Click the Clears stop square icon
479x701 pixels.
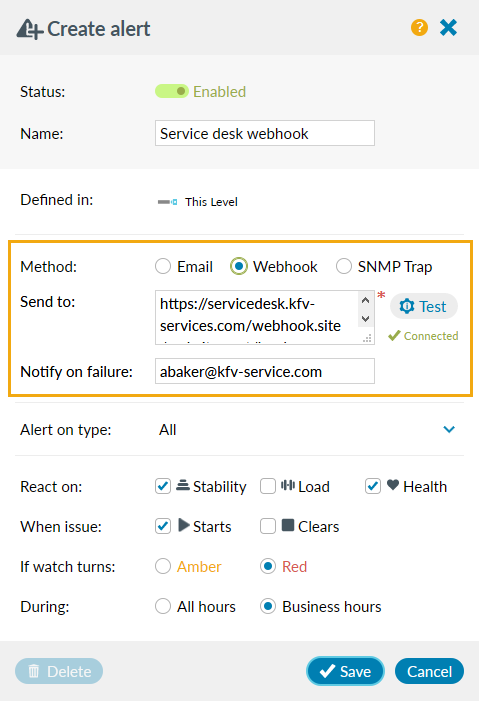pyautogui.click(x=288, y=525)
